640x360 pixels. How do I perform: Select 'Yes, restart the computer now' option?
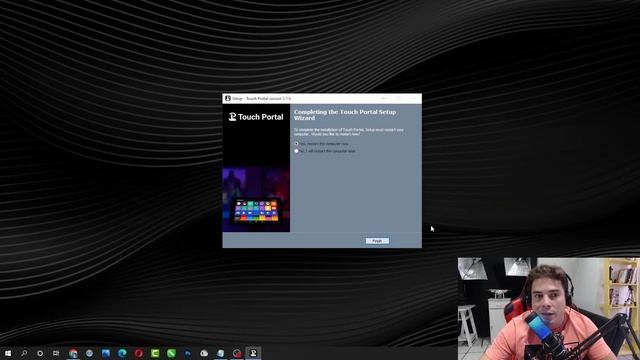click(x=296, y=144)
